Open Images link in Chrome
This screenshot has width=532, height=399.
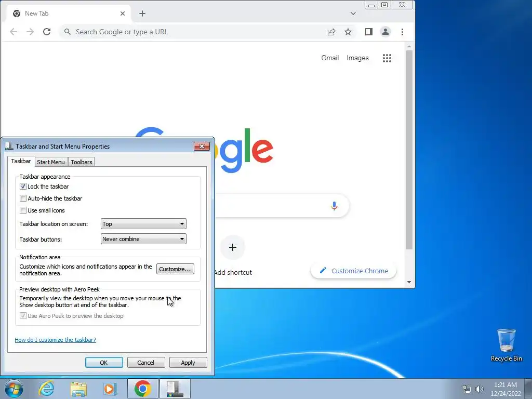[357, 58]
